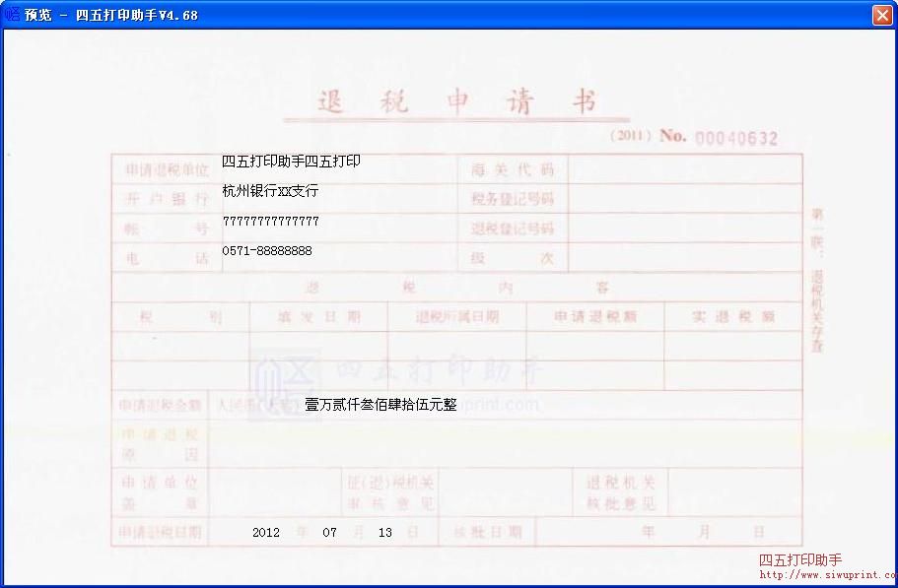Close the preview window
Viewport: 898px width, 588px height.
[x=881, y=15]
